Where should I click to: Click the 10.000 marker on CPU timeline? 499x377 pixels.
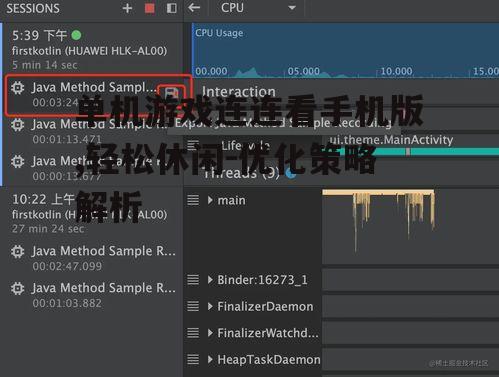pyautogui.click(x=396, y=71)
